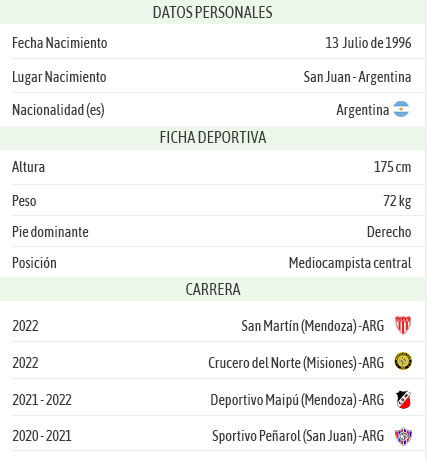Viewport: 427px width, 460px height.
Task: Click the Argentina nationality text
Action: [x=362, y=110]
